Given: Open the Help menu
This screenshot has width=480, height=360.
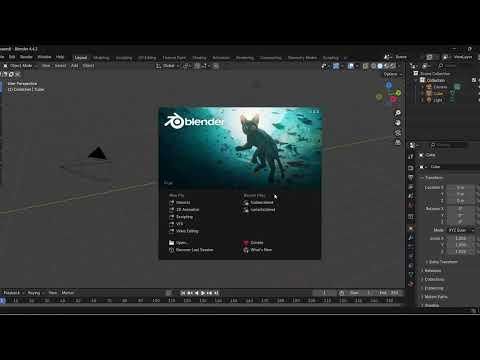Looking at the screenshot, I should [x=60, y=57].
